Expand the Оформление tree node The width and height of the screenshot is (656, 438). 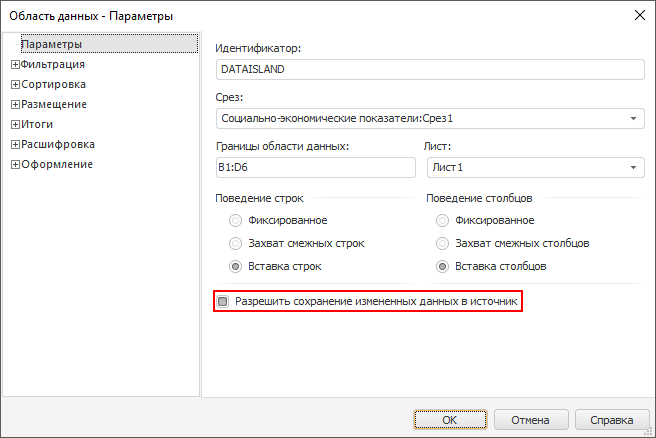pyautogui.click(x=15, y=165)
